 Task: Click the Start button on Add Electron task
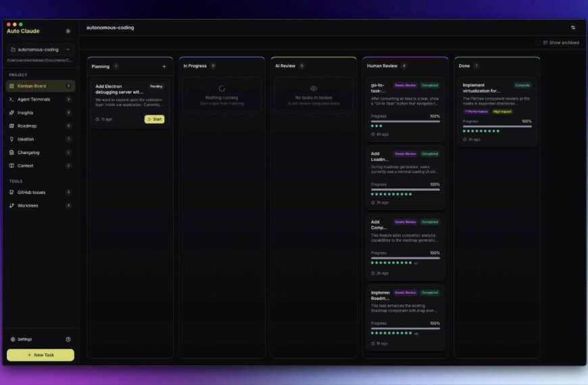click(155, 119)
